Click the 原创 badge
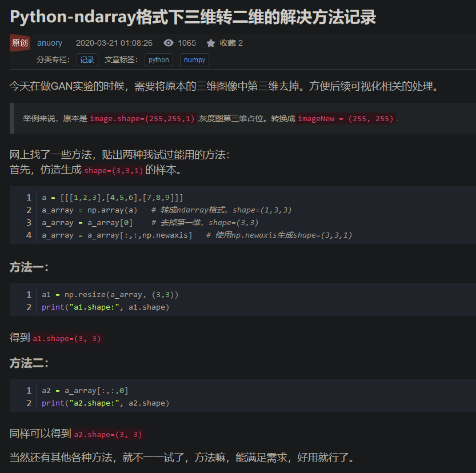 click(19, 43)
